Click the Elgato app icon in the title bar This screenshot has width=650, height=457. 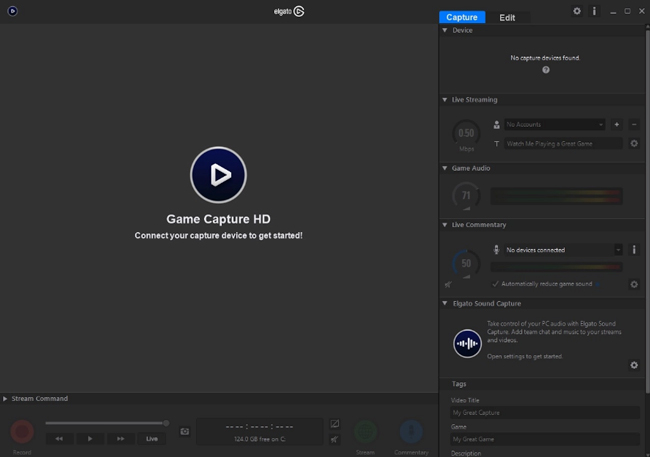point(12,11)
